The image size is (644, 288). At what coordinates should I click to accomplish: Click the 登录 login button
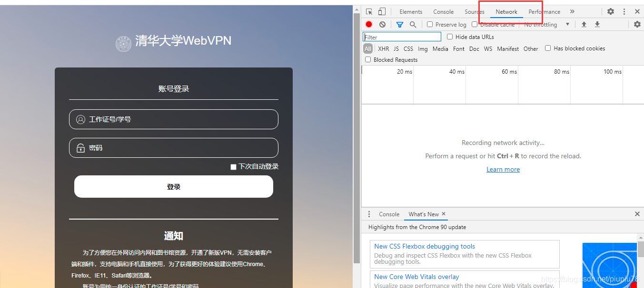[174, 187]
